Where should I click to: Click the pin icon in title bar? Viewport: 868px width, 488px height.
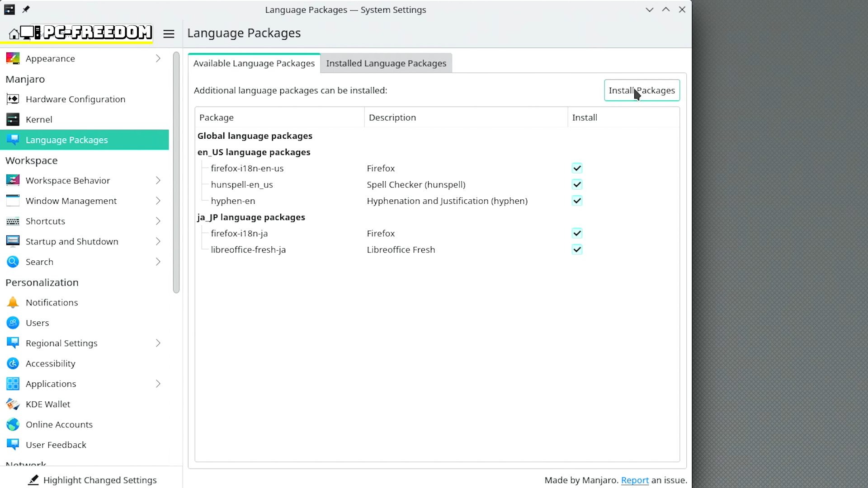coord(26,9)
